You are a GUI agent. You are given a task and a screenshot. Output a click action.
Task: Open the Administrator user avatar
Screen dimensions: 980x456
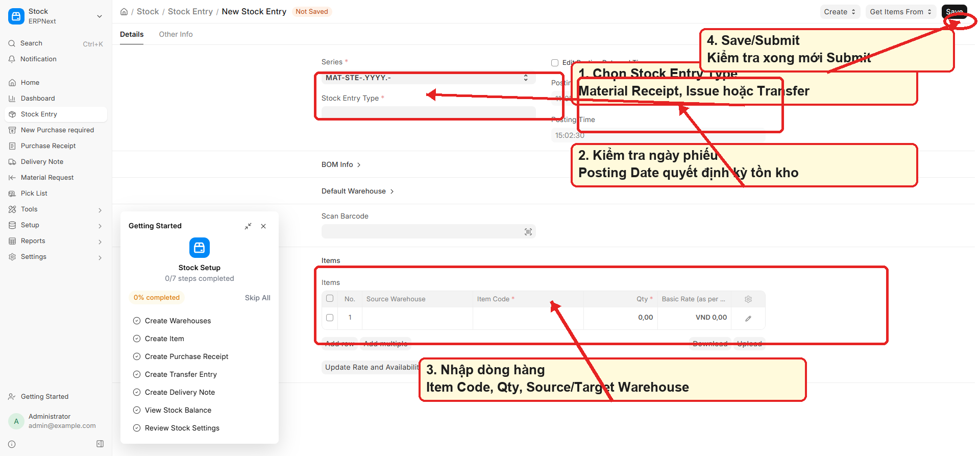pyautogui.click(x=16, y=421)
